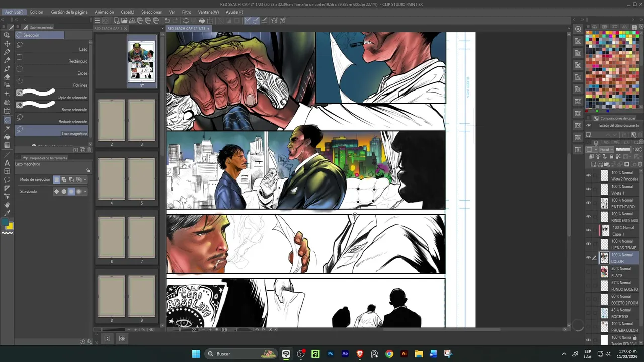Open the Animación menu
The height and width of the screenshot is (362, 644).
tap(104, 12)
